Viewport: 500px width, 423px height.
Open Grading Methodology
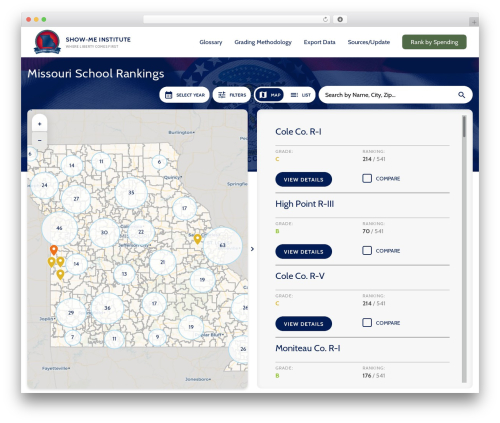[x=263, y=42]
